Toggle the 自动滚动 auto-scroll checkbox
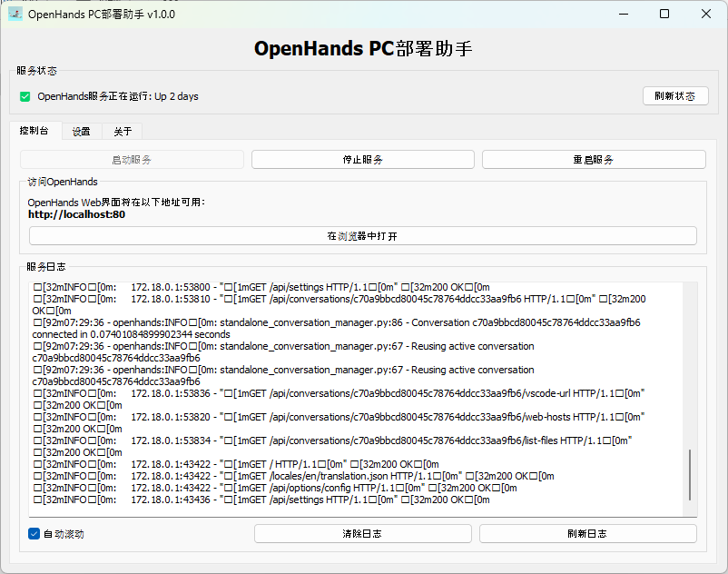This screenshot has height=574, width=728. pos(34,534)
